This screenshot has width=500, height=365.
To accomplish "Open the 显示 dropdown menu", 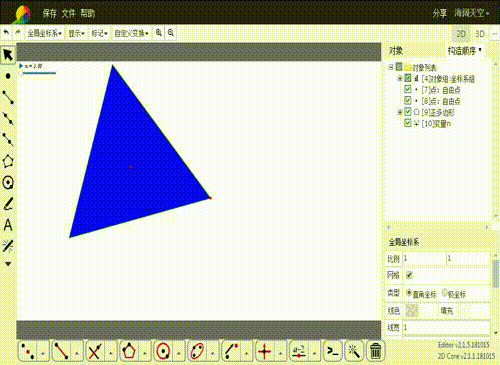I will click(76, 33).
